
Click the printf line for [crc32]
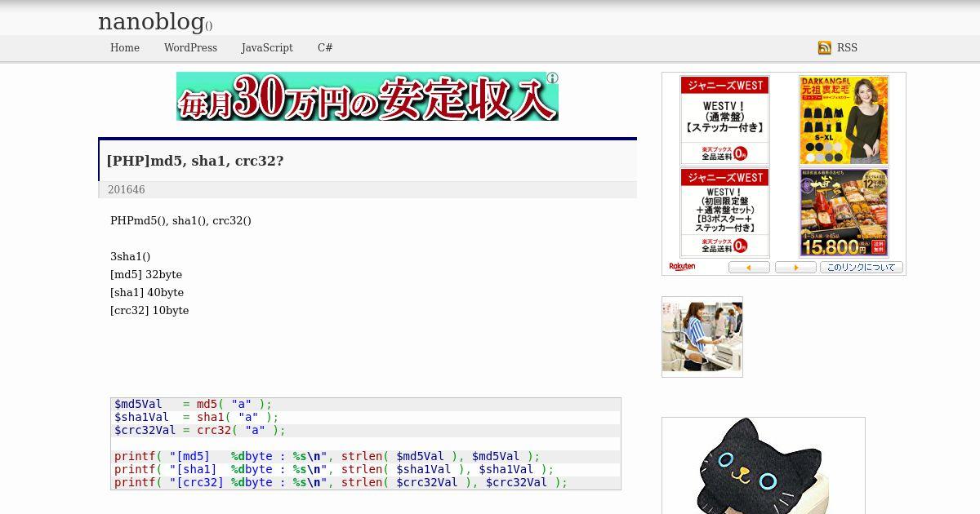[366, 483]
